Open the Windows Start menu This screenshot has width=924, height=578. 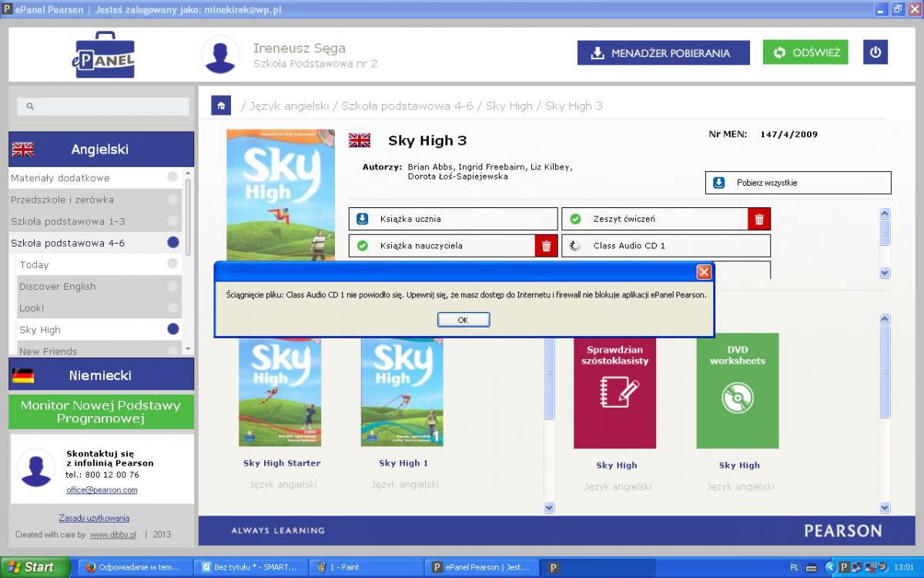(35, 567)
